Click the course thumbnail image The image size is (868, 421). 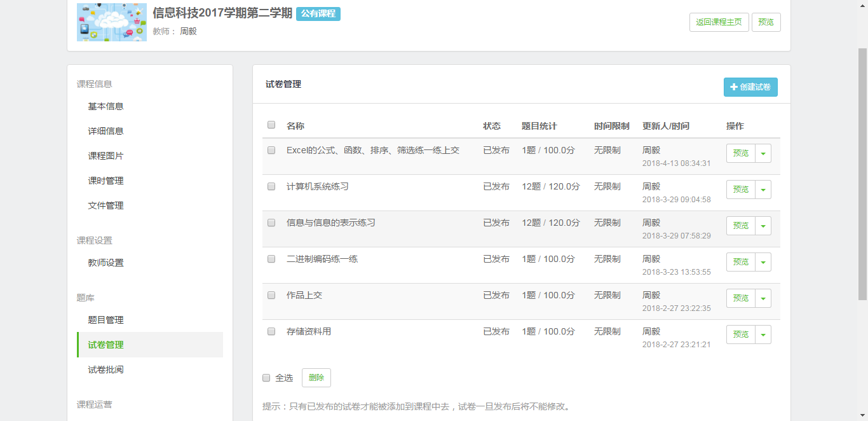[x=112, y=22]
